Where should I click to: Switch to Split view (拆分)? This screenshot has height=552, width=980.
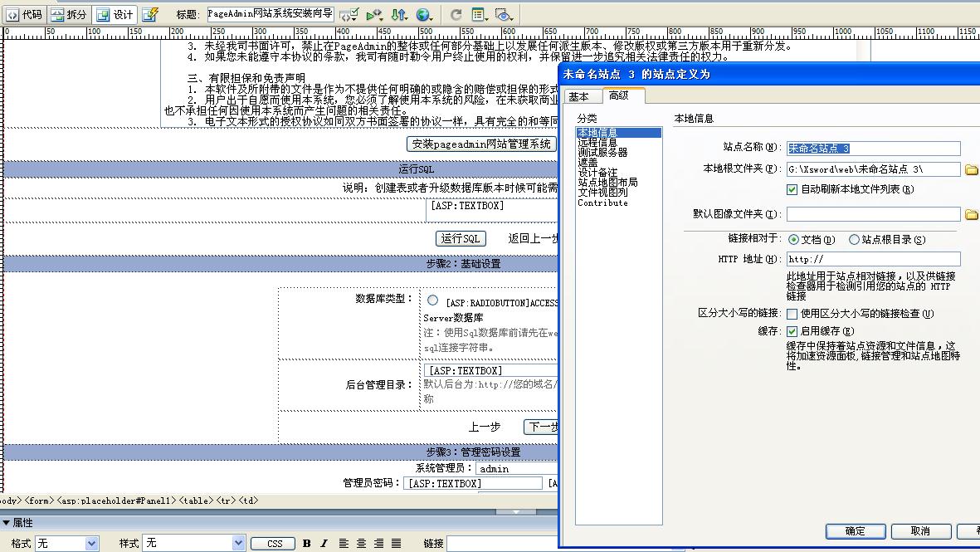pos(68,14)
